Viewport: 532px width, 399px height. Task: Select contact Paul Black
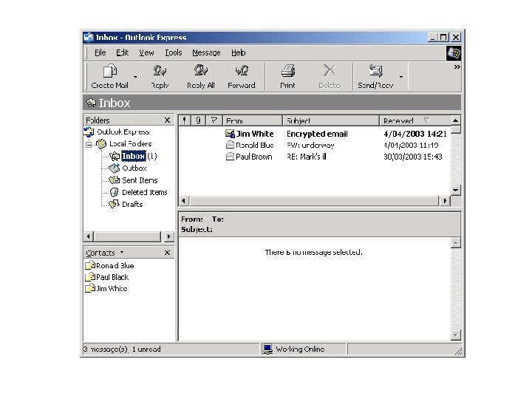(112, 277)
